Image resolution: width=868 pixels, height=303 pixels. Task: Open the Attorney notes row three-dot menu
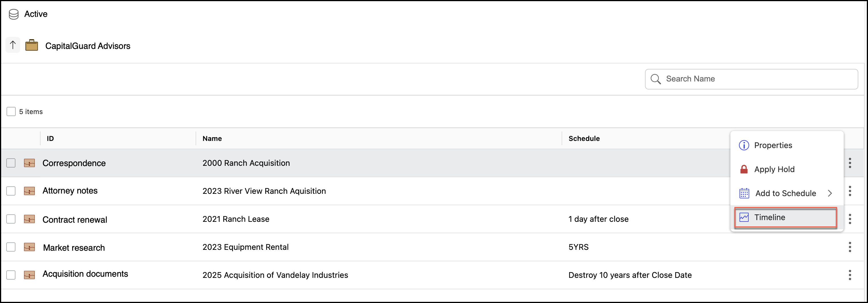[849, 191]
